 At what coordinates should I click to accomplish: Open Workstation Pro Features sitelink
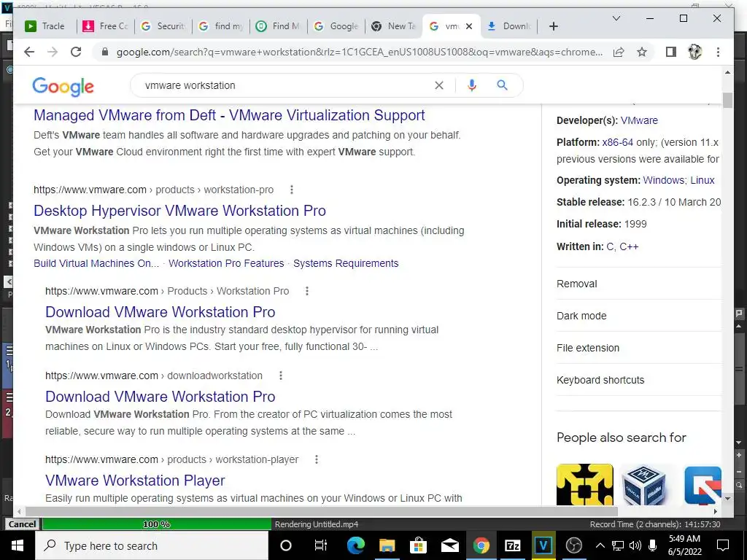(x=226, y=263)
